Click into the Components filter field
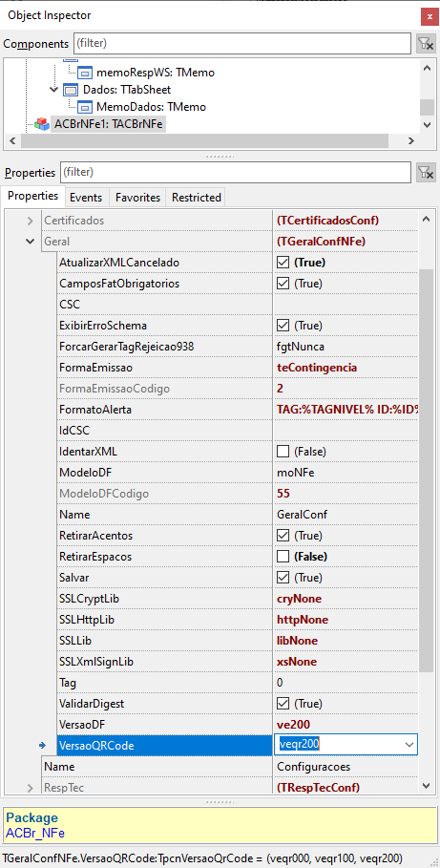Screen dimensions: 440x868 [241, 43]
